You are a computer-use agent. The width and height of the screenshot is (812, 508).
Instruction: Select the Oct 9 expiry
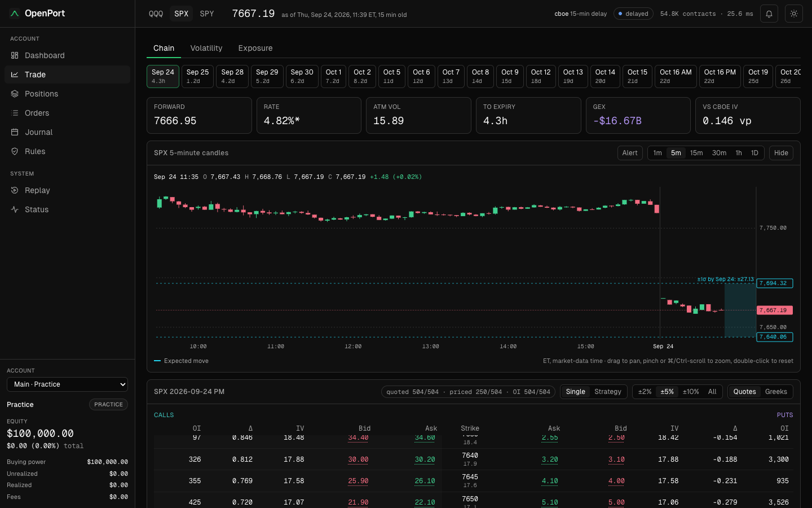click(510, 77)
